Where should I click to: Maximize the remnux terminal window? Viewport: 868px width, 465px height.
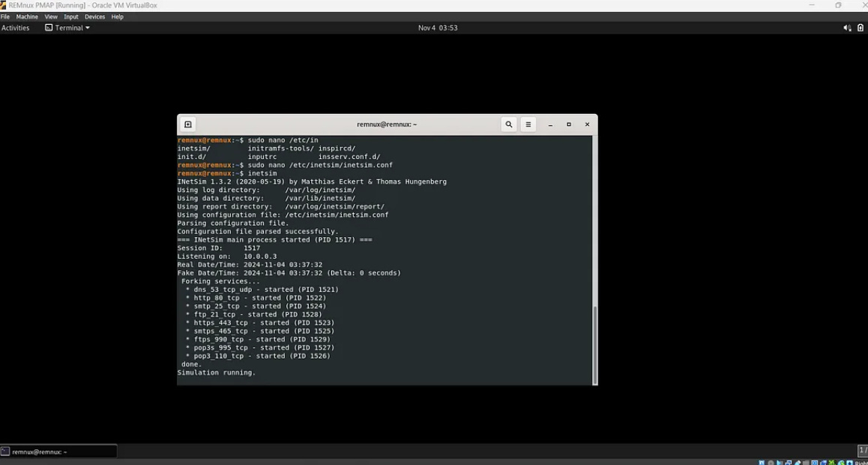pos(568,124)
